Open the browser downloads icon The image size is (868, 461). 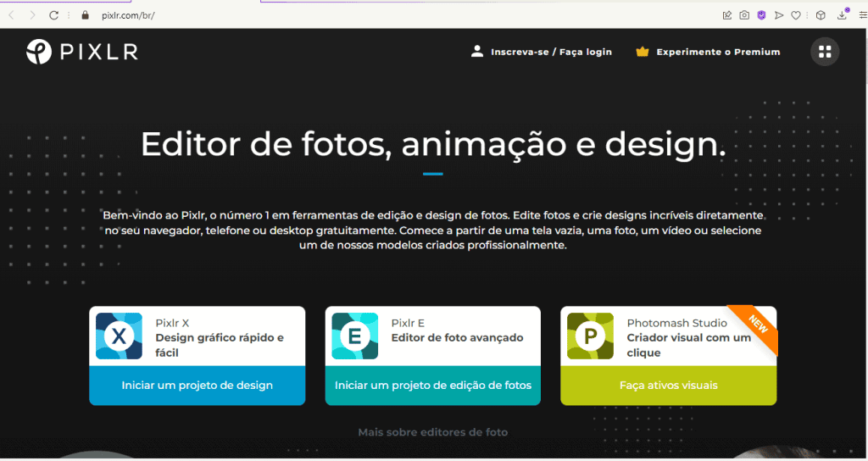[842, 15]
